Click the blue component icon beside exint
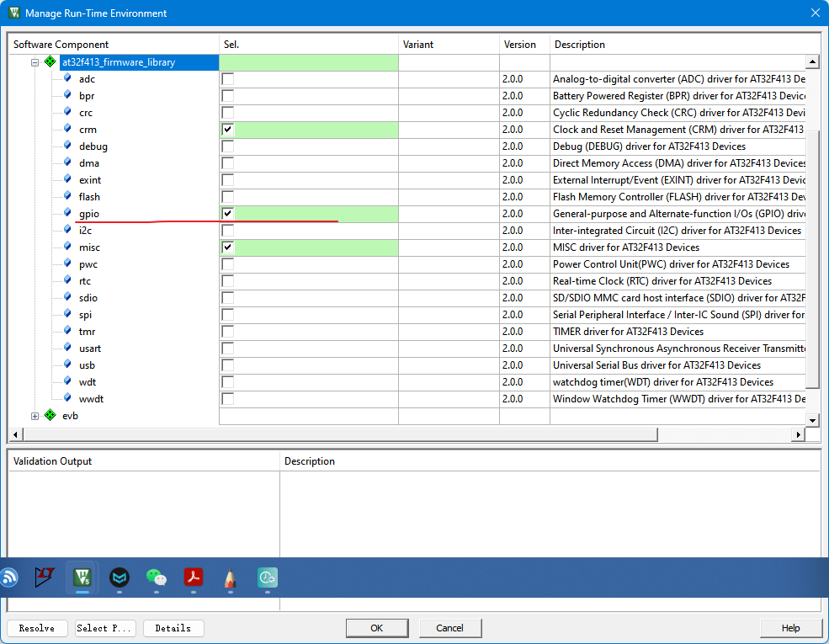The image size is (829, 644). 67,179
